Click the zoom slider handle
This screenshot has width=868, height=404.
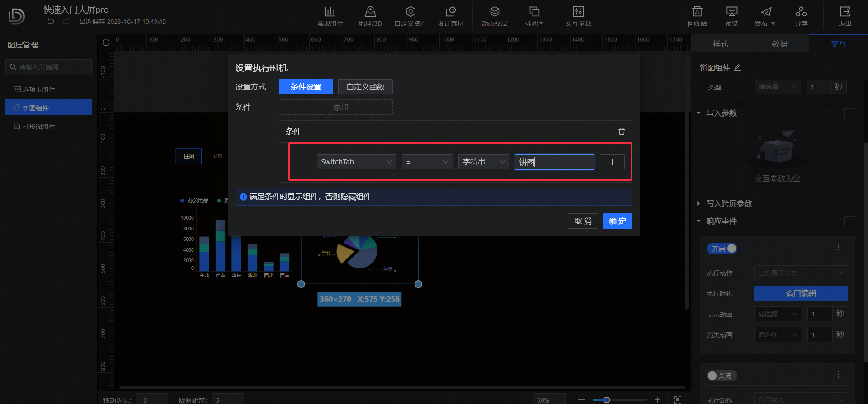point(607,400)
